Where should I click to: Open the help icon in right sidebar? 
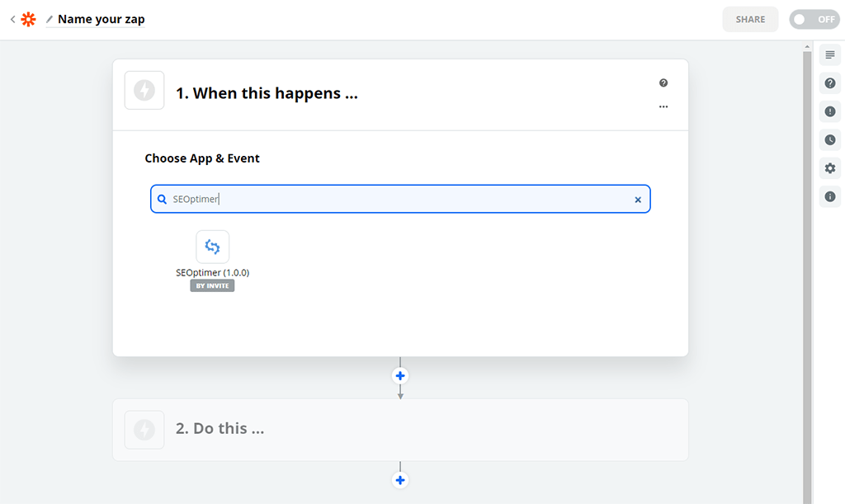click(x=829, y=83)
